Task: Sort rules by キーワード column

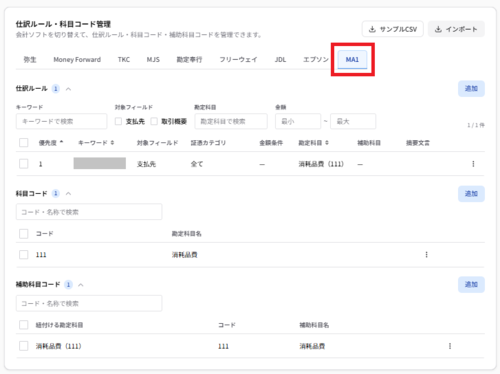Action: (96, 143)
